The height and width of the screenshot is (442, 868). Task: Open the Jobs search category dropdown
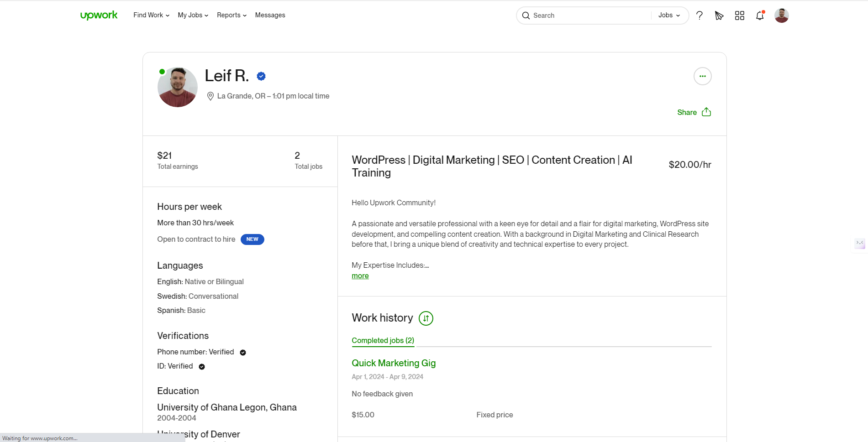coord(669,16)
